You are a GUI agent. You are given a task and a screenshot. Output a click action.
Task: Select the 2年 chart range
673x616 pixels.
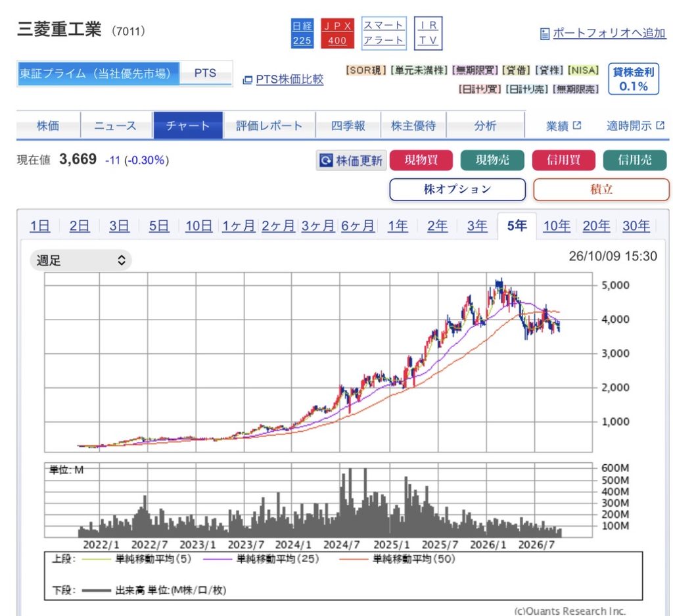(437, 225)
